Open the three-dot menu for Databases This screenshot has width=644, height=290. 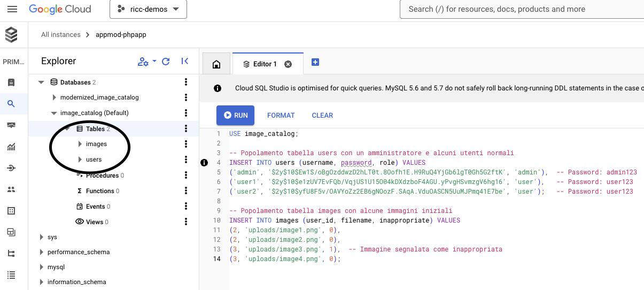[186, 82]
